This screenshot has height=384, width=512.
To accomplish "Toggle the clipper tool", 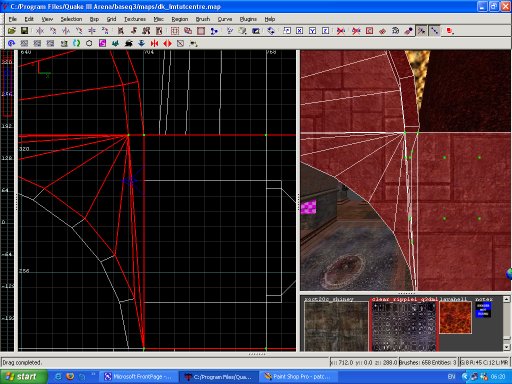I will pos(214,31).
